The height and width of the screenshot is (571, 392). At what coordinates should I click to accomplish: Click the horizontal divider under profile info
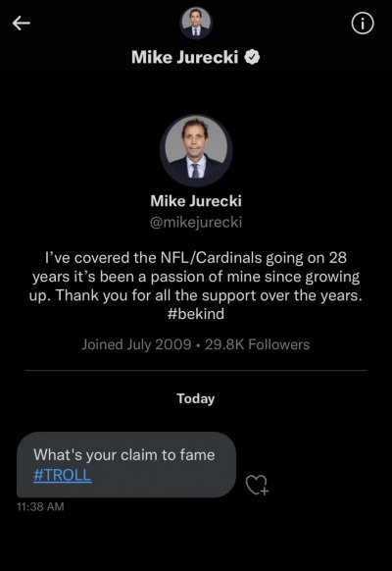coord(196,370)
